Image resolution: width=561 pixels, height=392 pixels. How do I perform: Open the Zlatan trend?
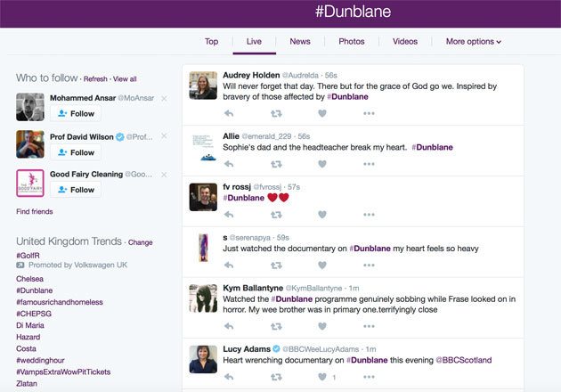coord(27,383)
